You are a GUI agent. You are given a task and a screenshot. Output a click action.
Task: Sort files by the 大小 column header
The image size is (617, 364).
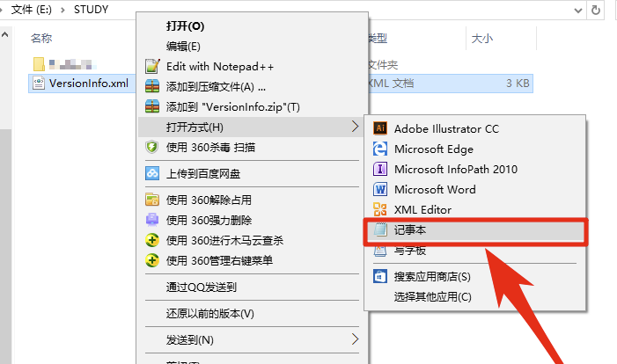(x=481, y=39)
